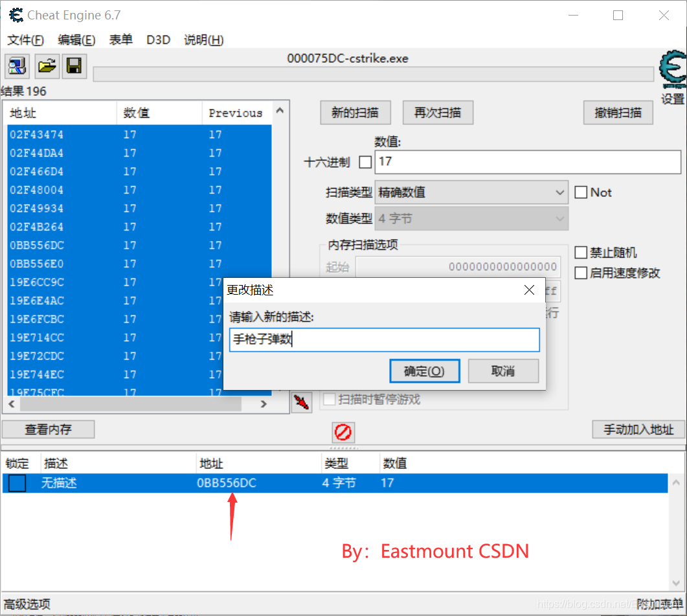Click the 查看内存 button
The image size is (687, 616).
coord(48,429)
